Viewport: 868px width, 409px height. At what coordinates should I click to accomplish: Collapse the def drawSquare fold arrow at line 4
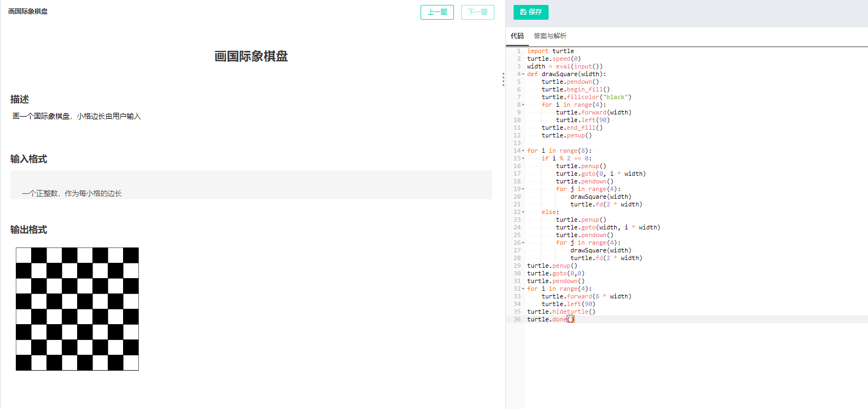(x=523, y=74)
